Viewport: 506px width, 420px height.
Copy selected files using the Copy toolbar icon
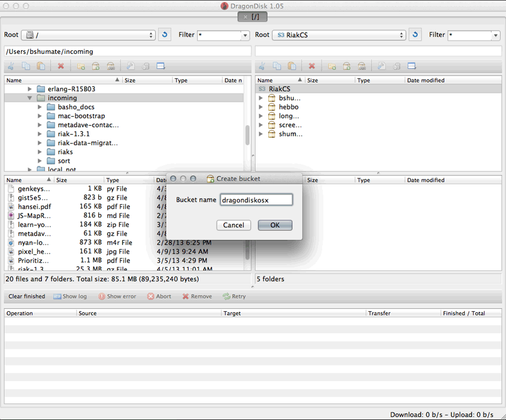click(25, 66)
